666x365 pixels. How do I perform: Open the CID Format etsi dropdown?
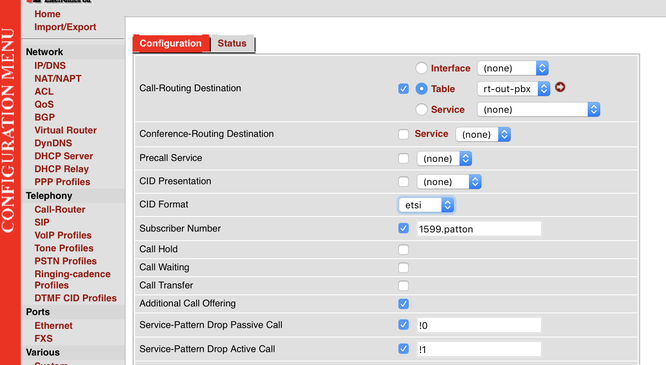pos(426,205)
